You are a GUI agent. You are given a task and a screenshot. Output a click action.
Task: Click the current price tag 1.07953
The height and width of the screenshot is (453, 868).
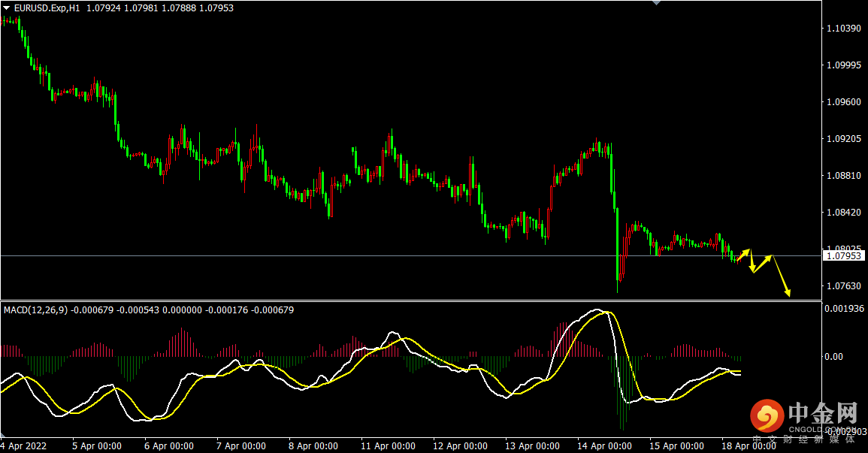(x=844, y=255)
